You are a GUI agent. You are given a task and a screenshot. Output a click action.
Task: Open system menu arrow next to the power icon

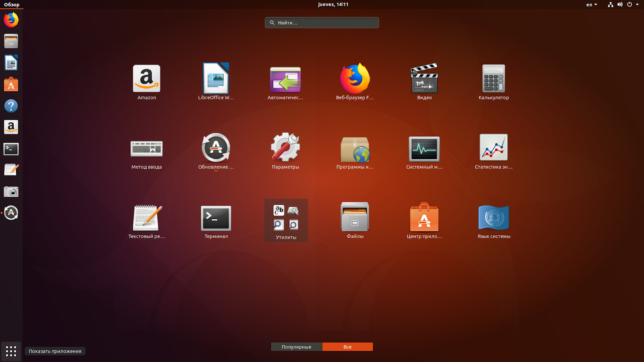point(637,4)
